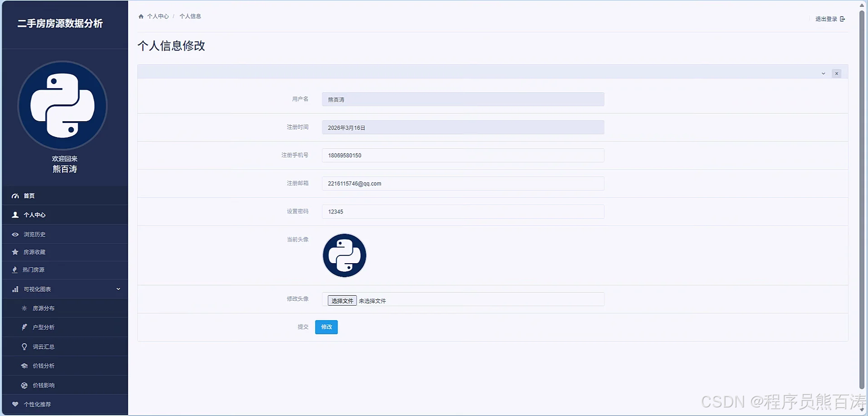The height and width of the screenshot is (416, 868).
Task: Click the dashboard icon beside 首页
Action: [x=15, y=196]
